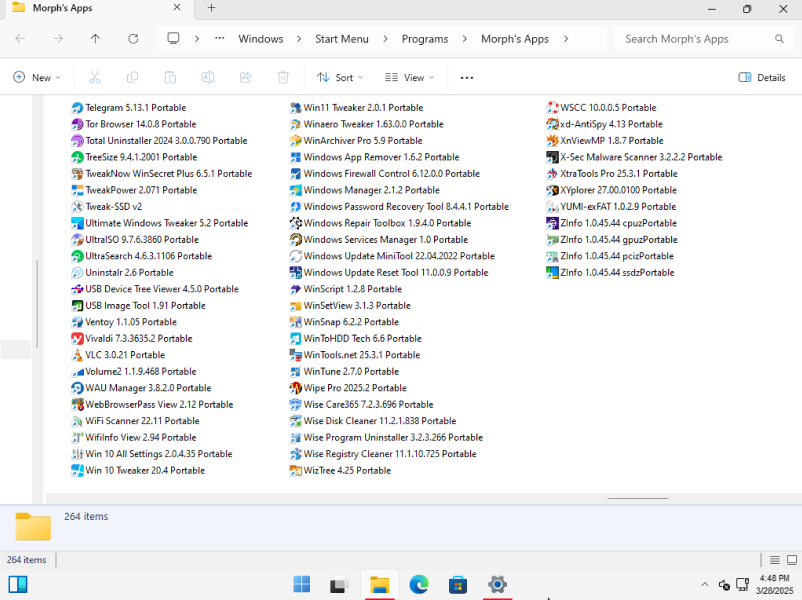
Task: Select Windows Update MiniTool 22.04.2022 Portable
Action: [x=392, y=256]
